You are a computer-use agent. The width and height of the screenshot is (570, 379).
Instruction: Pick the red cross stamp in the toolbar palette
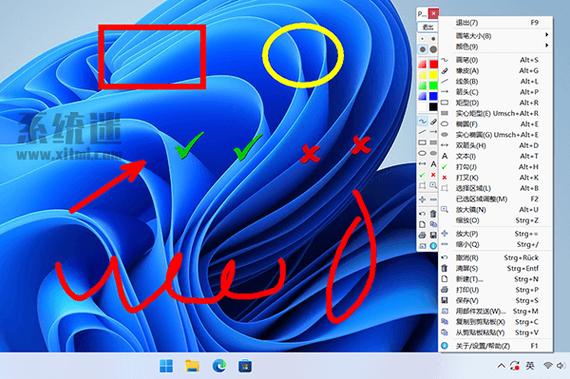click(x=433, y=175)
